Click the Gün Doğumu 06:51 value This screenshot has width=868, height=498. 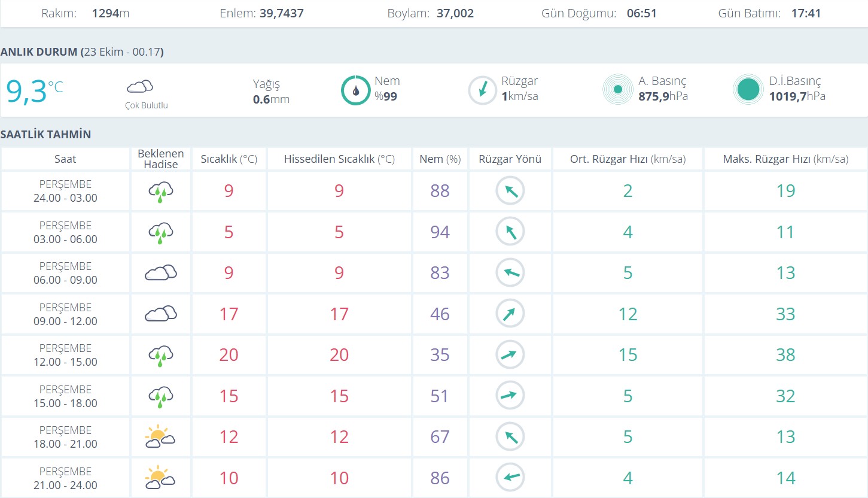click(641, 13)
